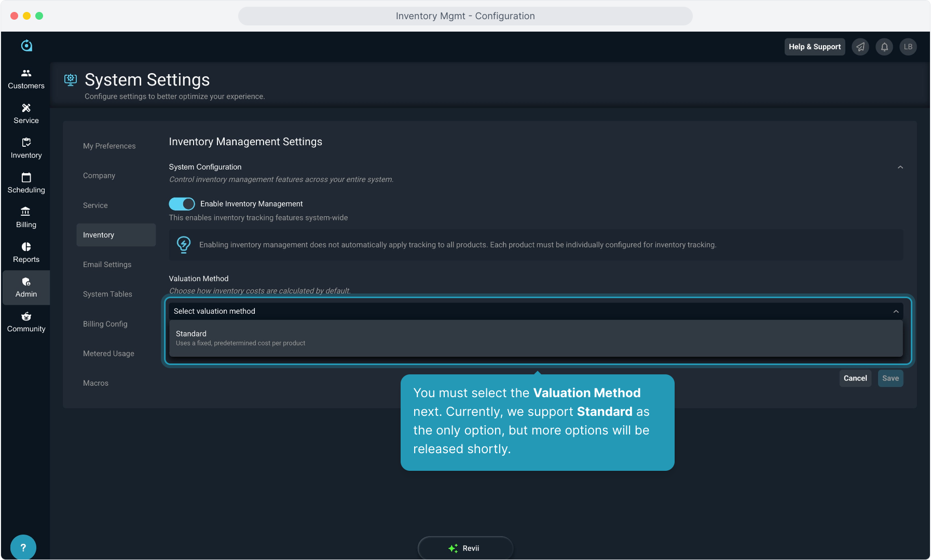Disable the Enable Inventory Management toggle
This screenshot has width=931, height=560.
coord(182,204)
